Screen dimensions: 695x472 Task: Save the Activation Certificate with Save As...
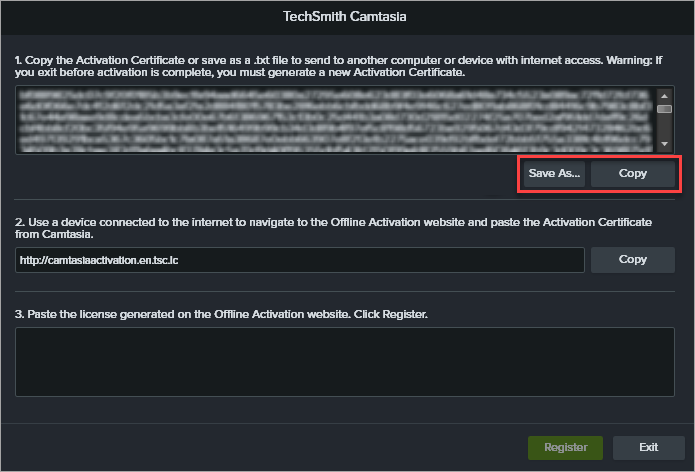pyautogui.click(x=555, y=174)
